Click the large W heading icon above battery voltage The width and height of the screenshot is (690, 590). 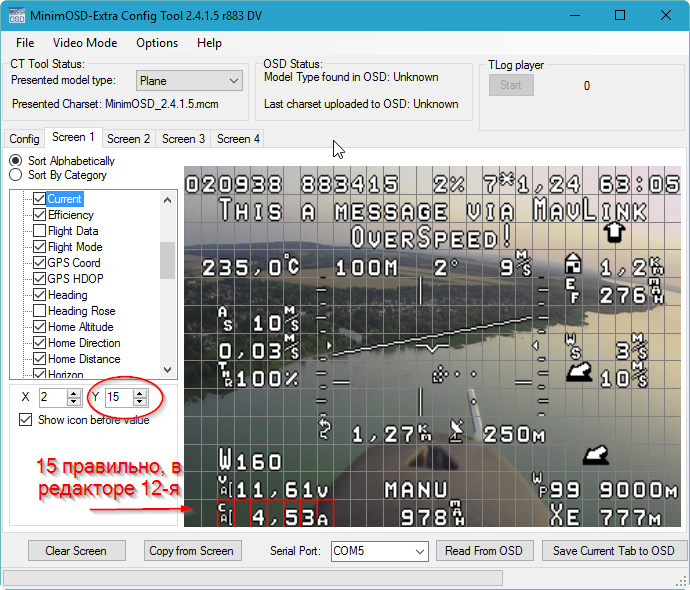[226, 463]
